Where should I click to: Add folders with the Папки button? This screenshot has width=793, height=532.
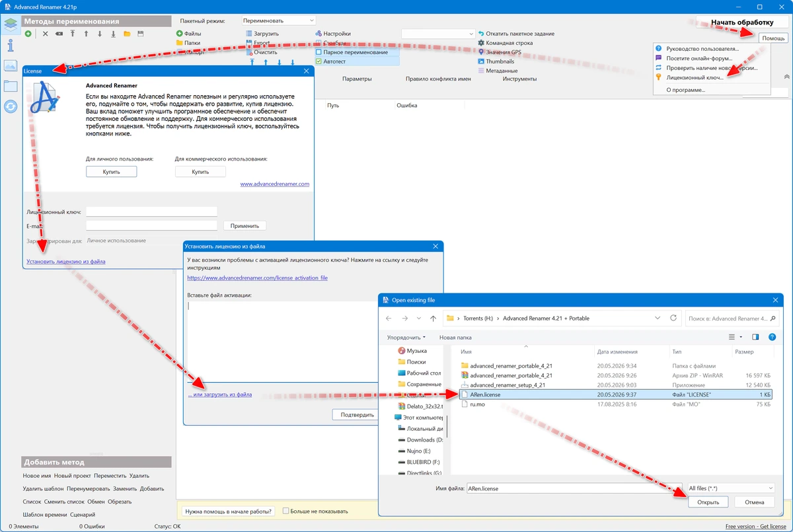point(188,43)
